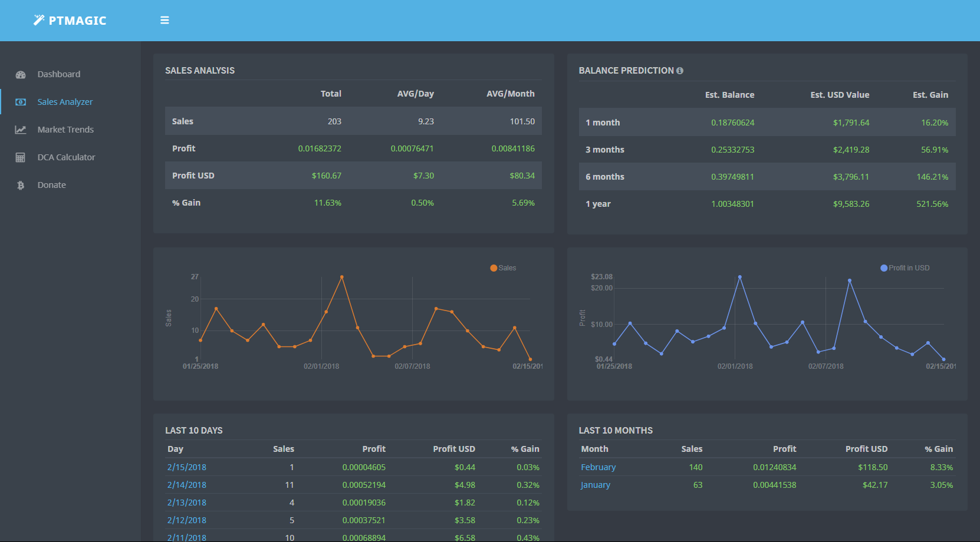Click the 2/13/2018 gain 0.12%
Image resolution: width=980 pixels, height=542 pixels.
click(x=528, y=503)
